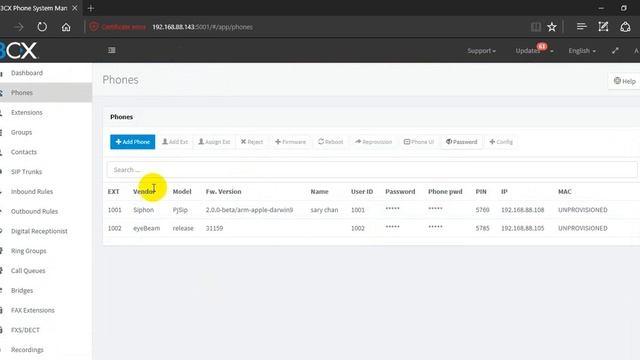
Task: Open the reading view book icon
Action: 536,27
